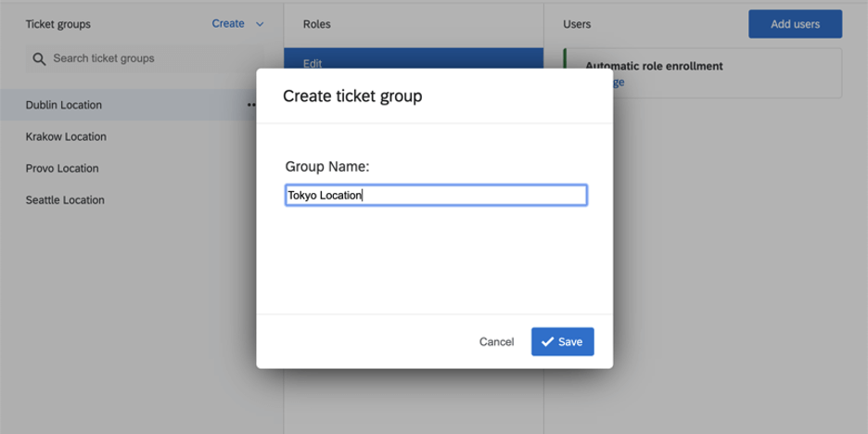Click the Users column header
This screenshot has width=868, height=434.
point(577,24)
